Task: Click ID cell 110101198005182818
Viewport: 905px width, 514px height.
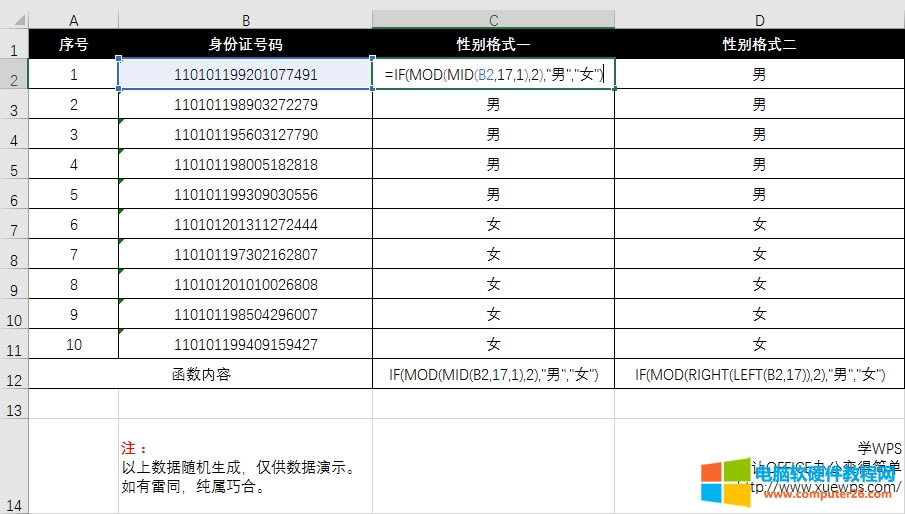Action: pyautogui.click(x=245, y=164)
